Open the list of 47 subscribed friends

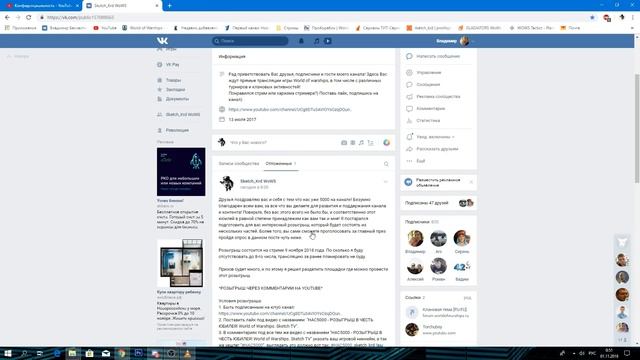point(427,203)
